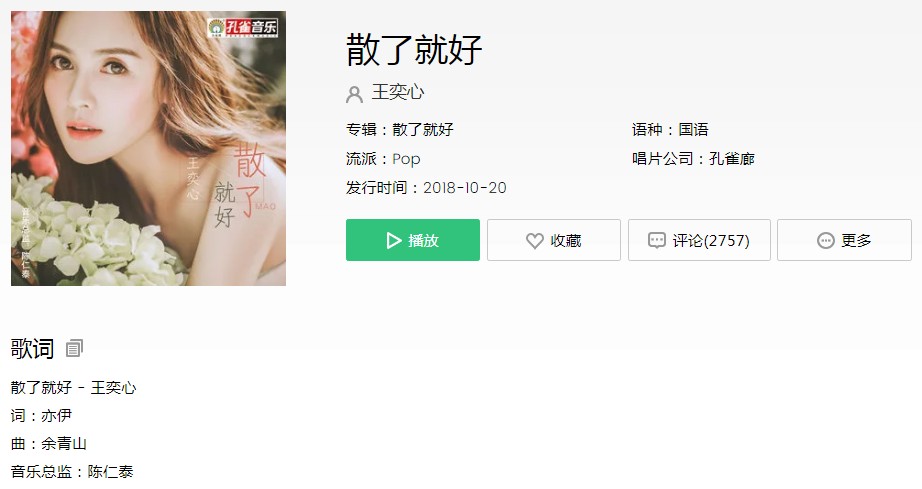Click the genre value Pop
The height and width of the screenshot is (489, 922).
pyautogui.click(x=406, y=159)
